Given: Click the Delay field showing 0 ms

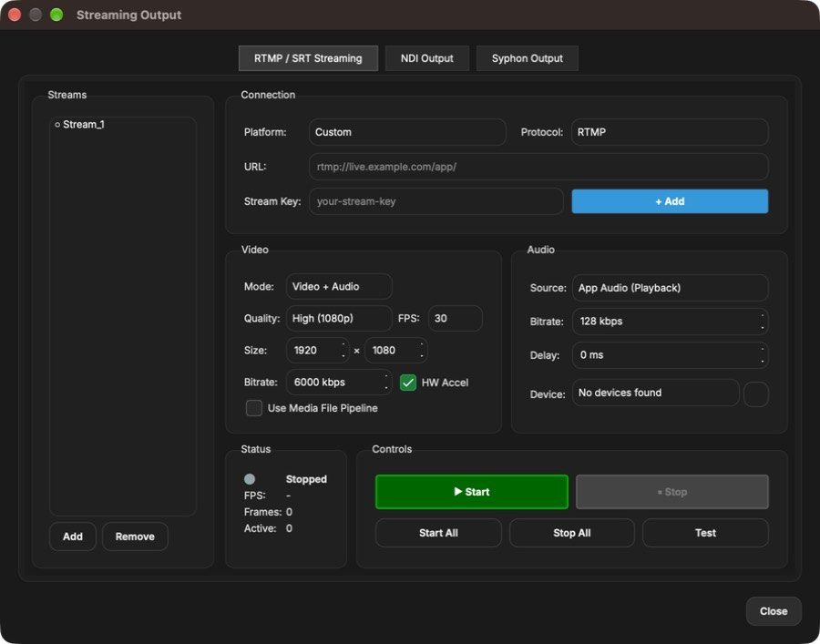Looking at the screenshot, I should coord(670,355).
